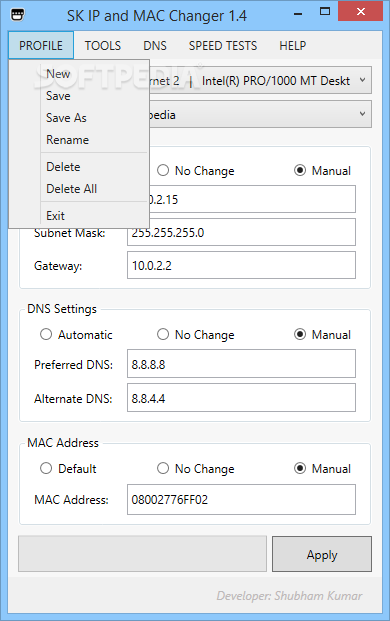Click the Preferred DNS field 8.8.8.8
Viewport: 390px width, 621px height.
(241, 364)
